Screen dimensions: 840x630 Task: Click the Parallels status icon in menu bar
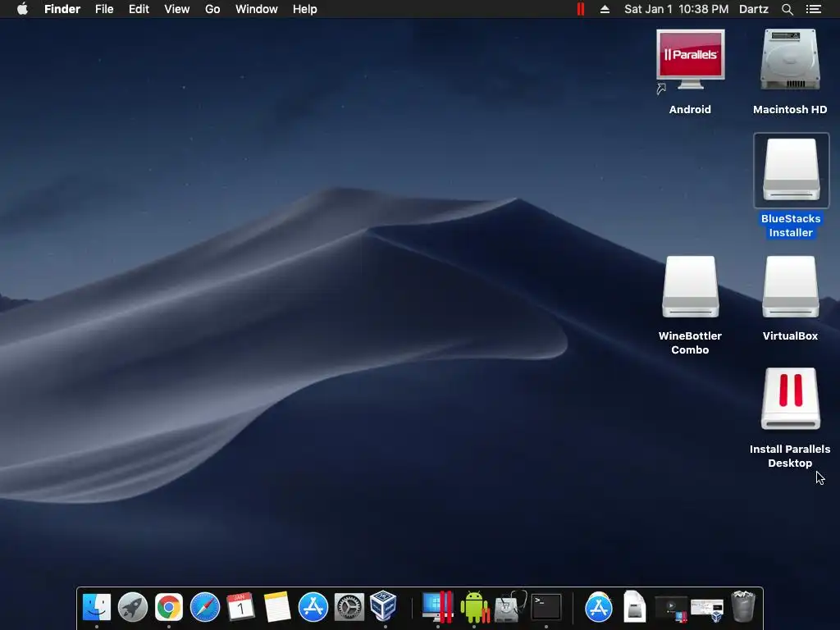pyautogui.click(x=581, y=9)
